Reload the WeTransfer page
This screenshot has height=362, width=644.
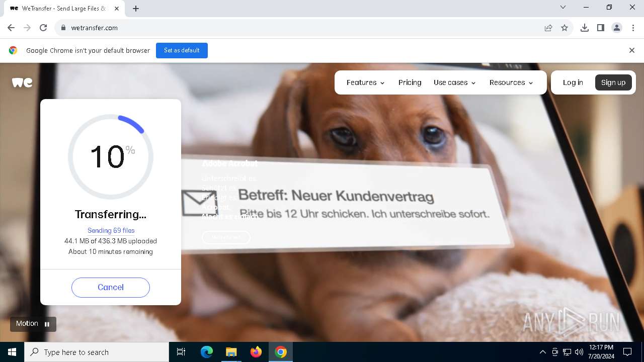click(x=43, y=28)
